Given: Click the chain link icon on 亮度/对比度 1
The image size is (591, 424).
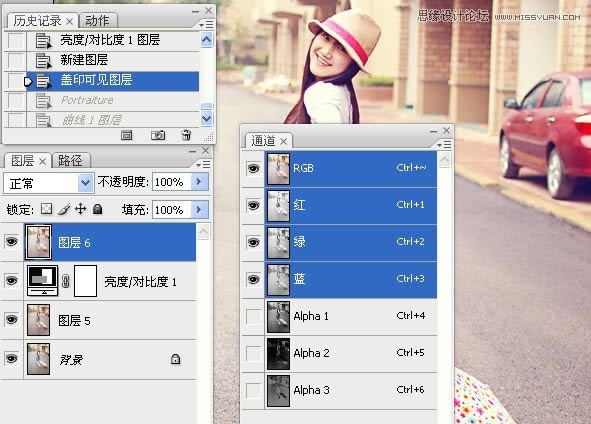Looking at the screenshot, I should coord(66,281).
